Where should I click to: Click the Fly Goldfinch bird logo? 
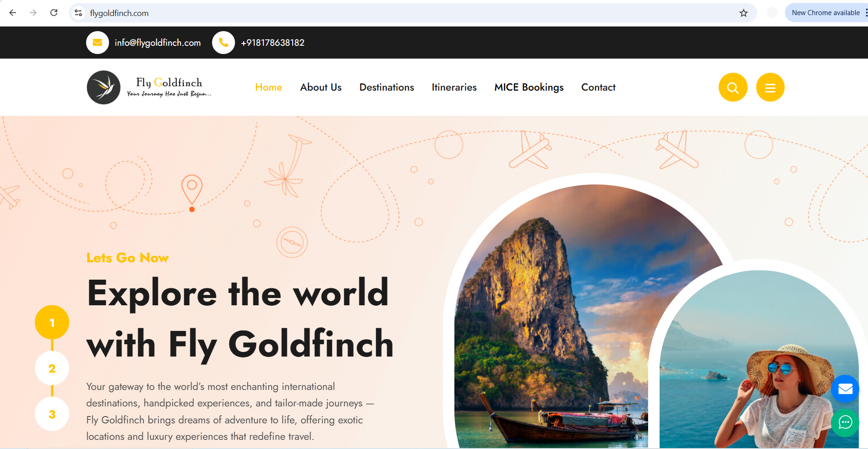click(104, 87)
